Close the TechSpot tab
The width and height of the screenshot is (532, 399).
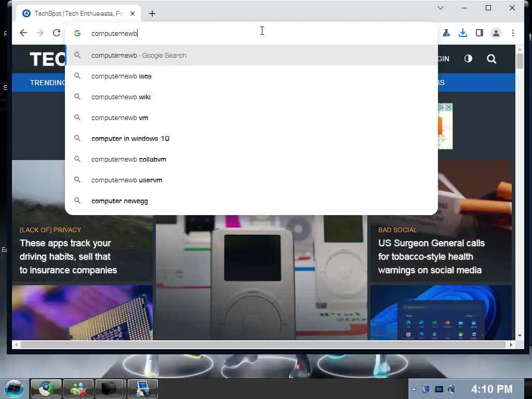pyautogui.click(x=132, y=14)
